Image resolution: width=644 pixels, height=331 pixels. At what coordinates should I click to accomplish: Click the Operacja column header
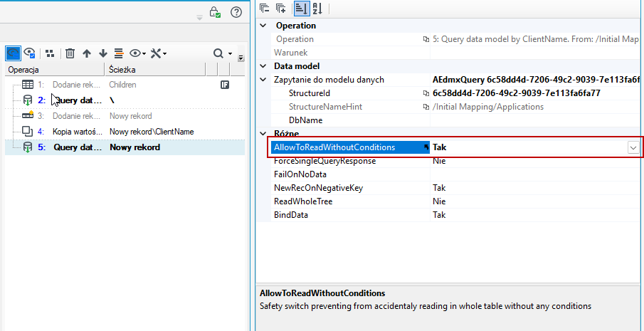click(55, 70)
